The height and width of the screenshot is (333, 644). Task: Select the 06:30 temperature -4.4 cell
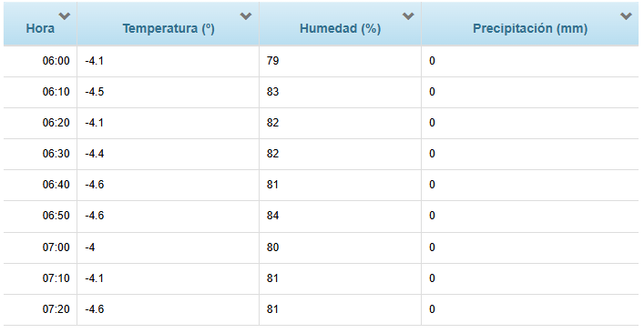click(168, 154)
